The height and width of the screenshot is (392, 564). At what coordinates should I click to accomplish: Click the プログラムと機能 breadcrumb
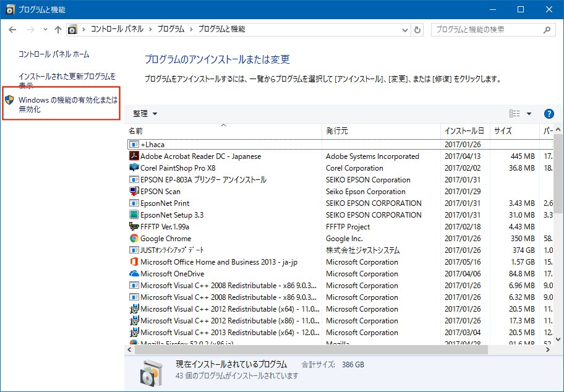[221, 29]
